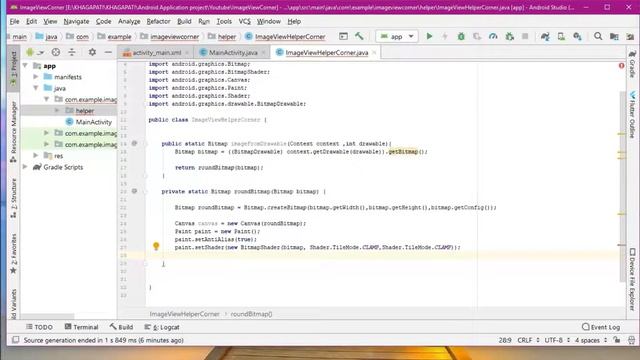Viewport: 640px width, 360px height.
Task: Open the 6: Logcat tool window
Action: click(x=162, y=327)
